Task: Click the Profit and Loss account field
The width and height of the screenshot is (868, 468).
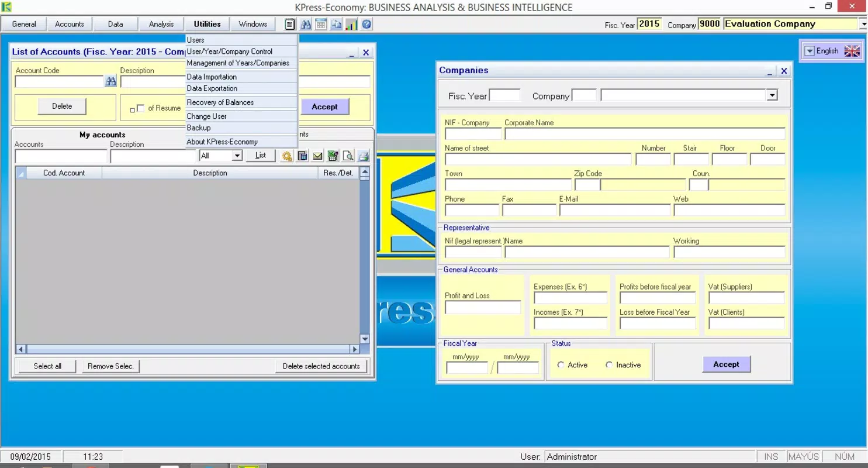Action: [483, 308]
